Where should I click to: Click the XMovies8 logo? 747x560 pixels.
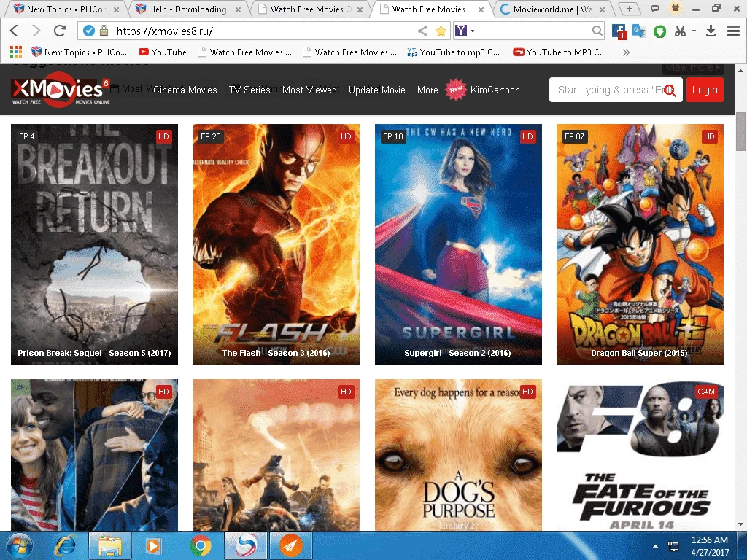click(61, 90)
